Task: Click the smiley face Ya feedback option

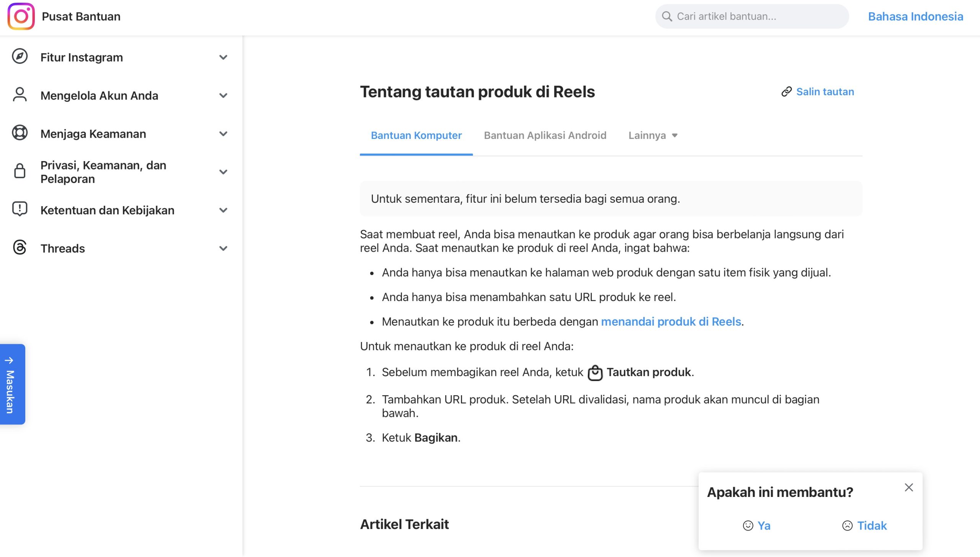Action: (x=756, y=526)
